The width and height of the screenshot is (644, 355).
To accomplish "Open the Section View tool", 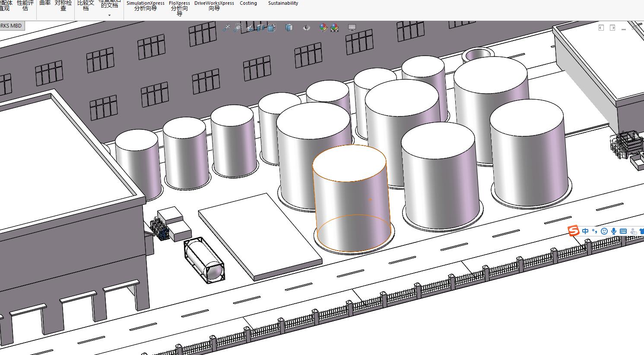I will click(x=260, y=28).
